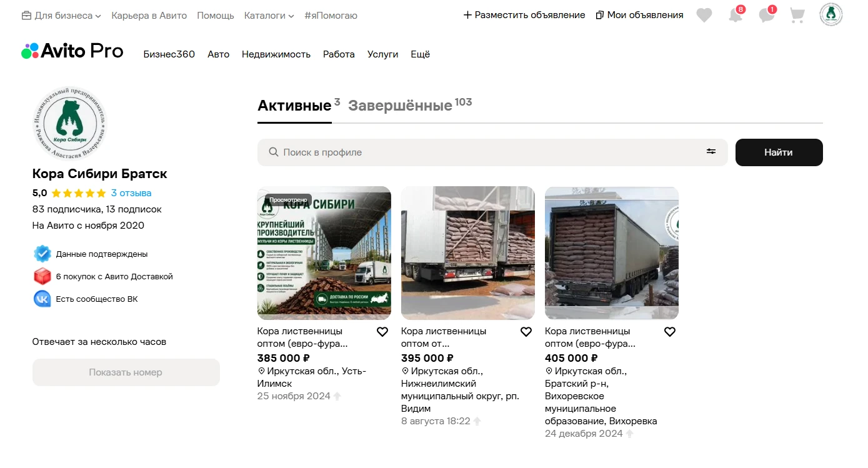Open the Бизнес360 section

coord(169,54)
